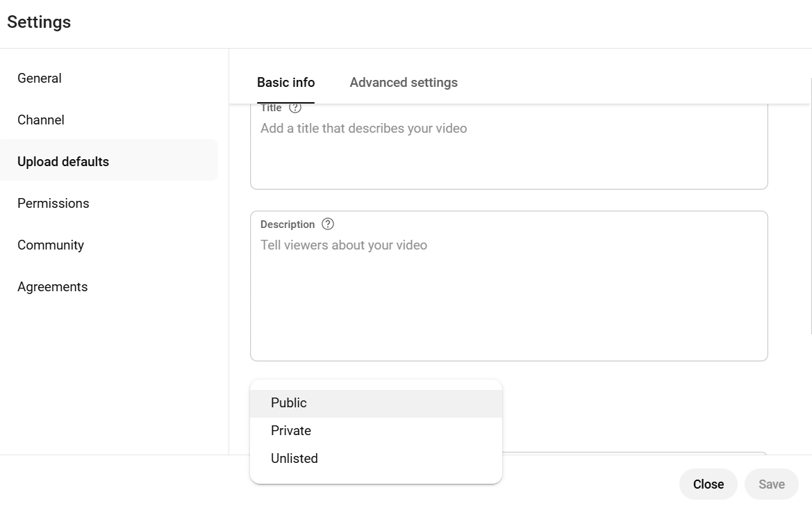Switch to the Advanced settings tab
Screen dimensions: 812x506
[403, 82]
